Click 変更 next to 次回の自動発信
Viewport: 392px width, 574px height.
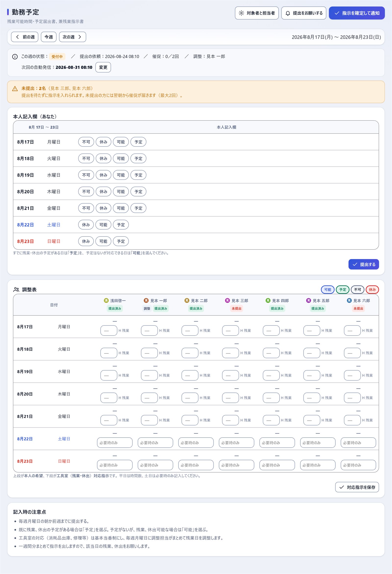coord(103,67)
